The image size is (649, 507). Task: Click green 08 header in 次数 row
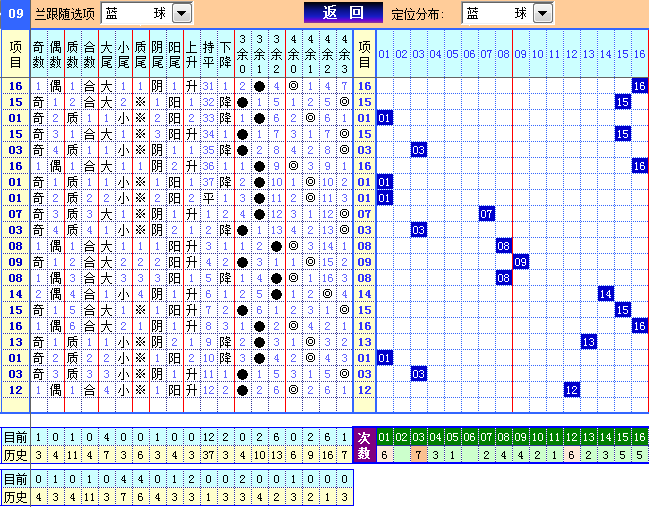pos(503,437)
